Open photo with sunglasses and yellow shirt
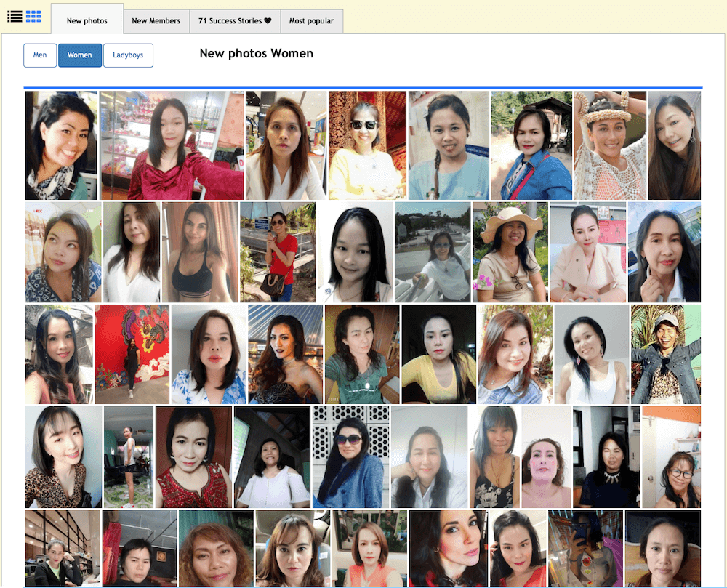Viewport: 727px width, 588px height. 367,145
